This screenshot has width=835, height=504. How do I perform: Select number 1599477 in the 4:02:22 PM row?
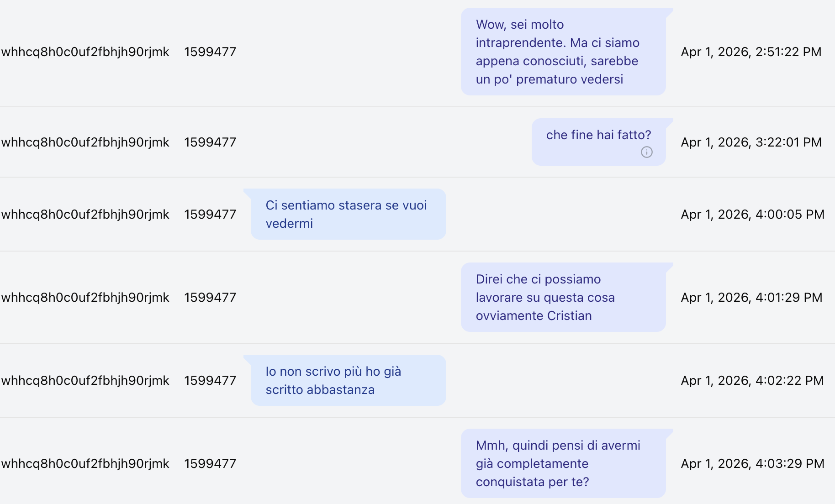click(x=210, y=381)
